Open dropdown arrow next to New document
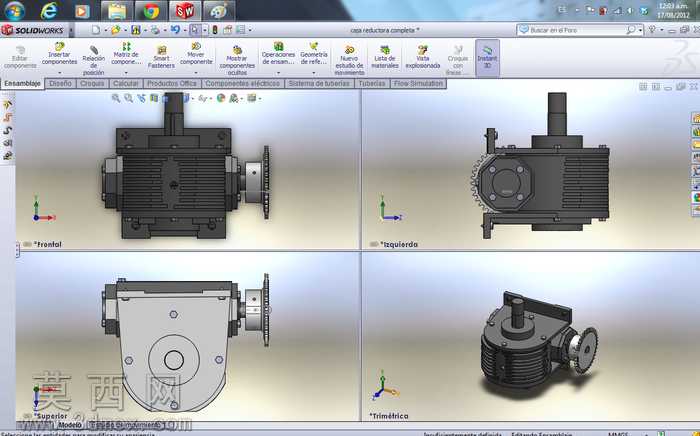The image size is (700, 436). click(105, 30)
